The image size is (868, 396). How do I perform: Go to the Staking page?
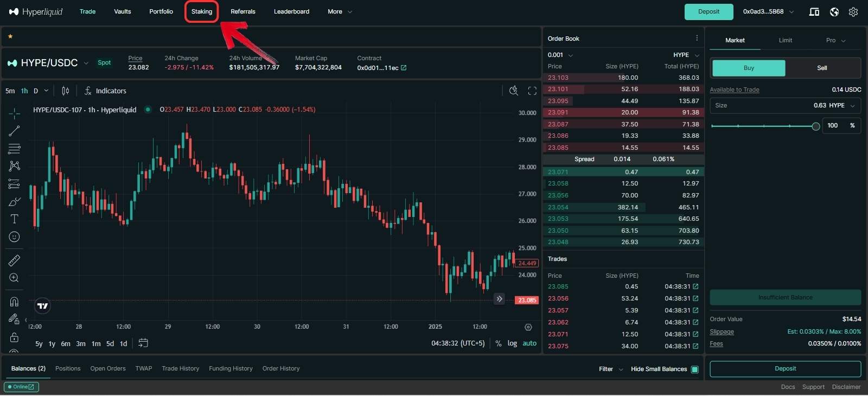202,11
